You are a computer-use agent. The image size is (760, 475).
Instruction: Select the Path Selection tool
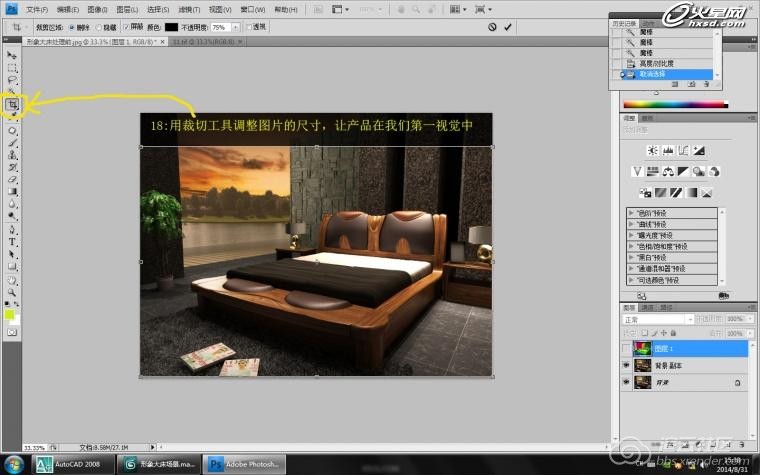(12, 254)
